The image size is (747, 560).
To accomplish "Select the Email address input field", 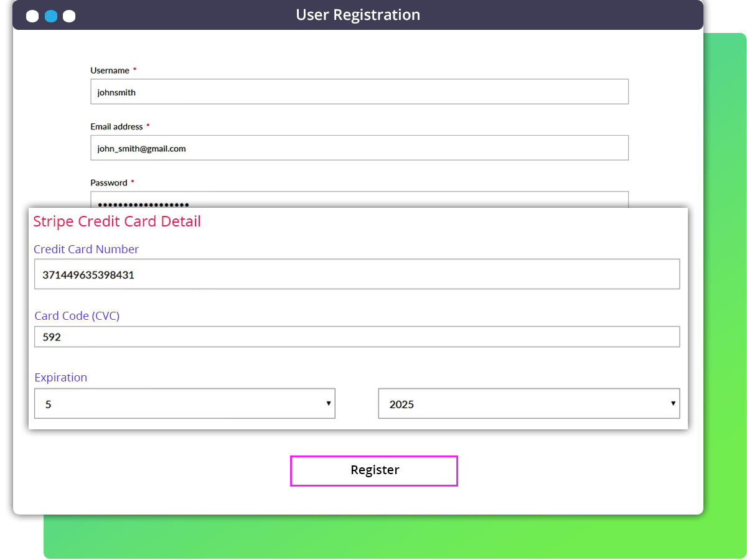I will tap(359, 147).
